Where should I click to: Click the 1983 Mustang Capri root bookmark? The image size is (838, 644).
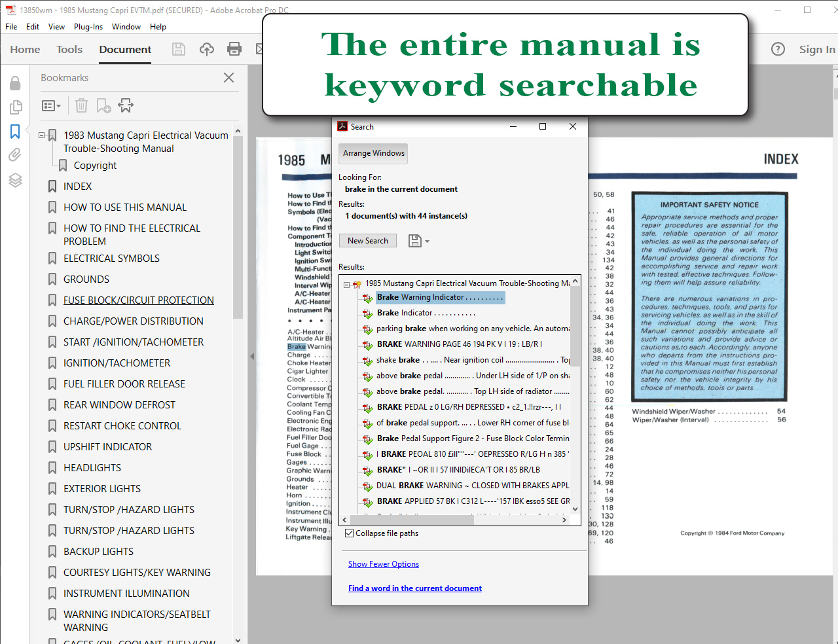(146, 142)
